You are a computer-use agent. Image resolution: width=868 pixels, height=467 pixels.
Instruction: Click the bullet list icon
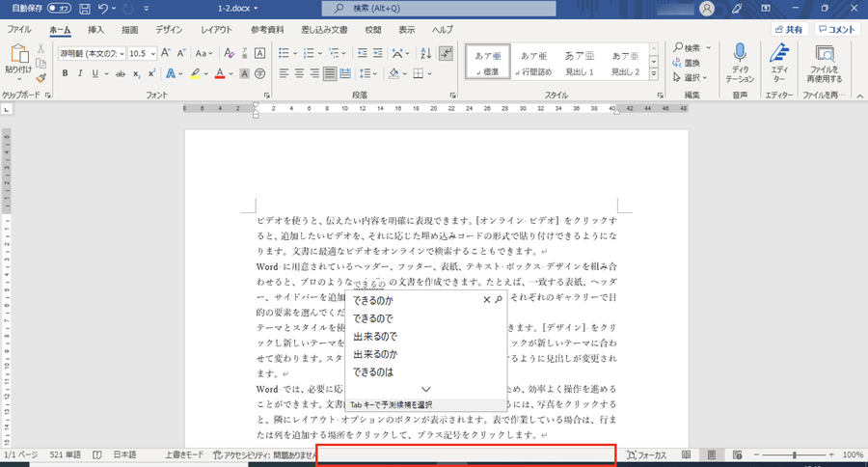pyautogui.click(x=285, y=53)
